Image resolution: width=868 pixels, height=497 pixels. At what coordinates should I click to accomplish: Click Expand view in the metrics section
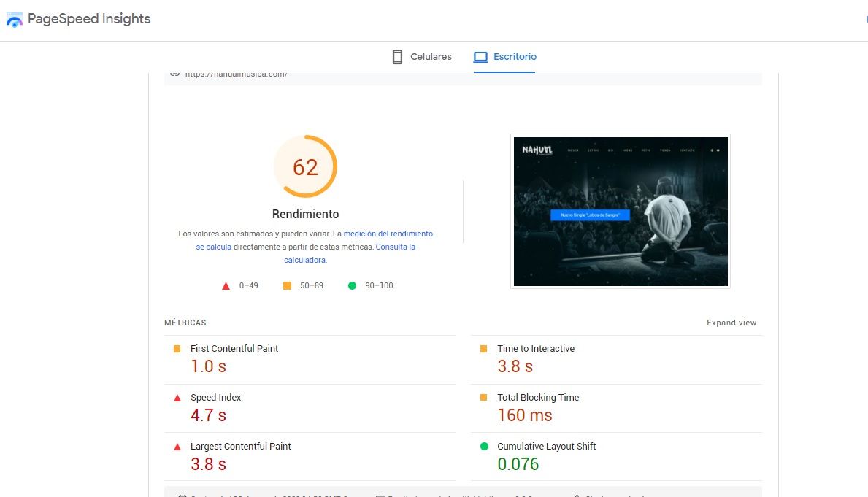pyautogui.click(x=731, y=323)
